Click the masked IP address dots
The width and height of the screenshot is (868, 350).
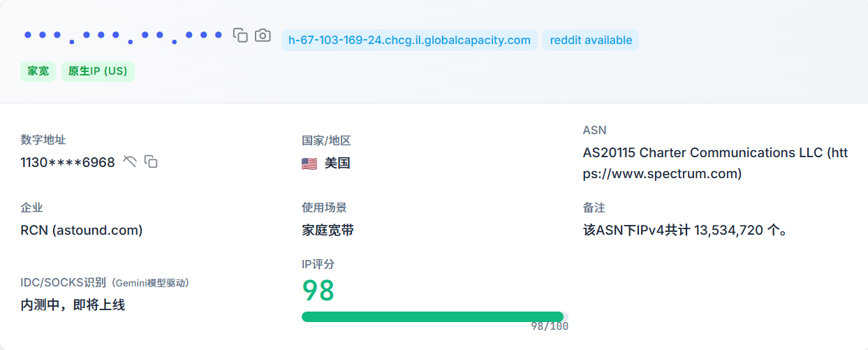123,35
